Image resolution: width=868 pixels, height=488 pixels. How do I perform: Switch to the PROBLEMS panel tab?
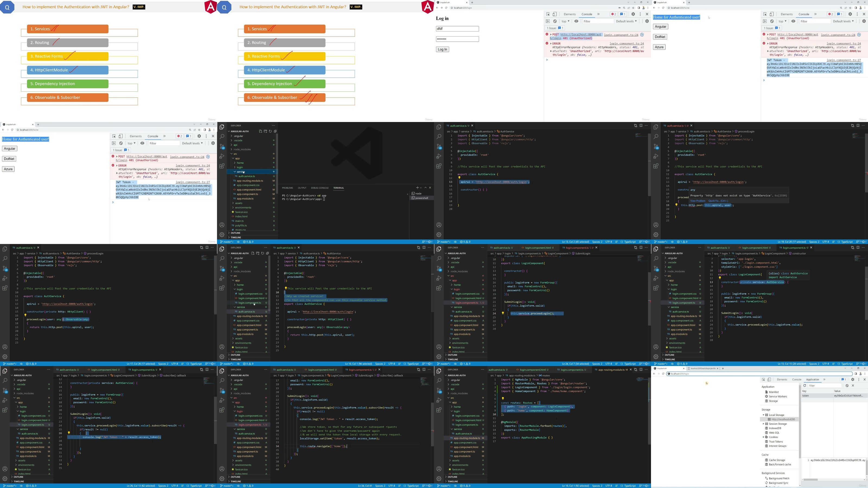tap(288, 188)
